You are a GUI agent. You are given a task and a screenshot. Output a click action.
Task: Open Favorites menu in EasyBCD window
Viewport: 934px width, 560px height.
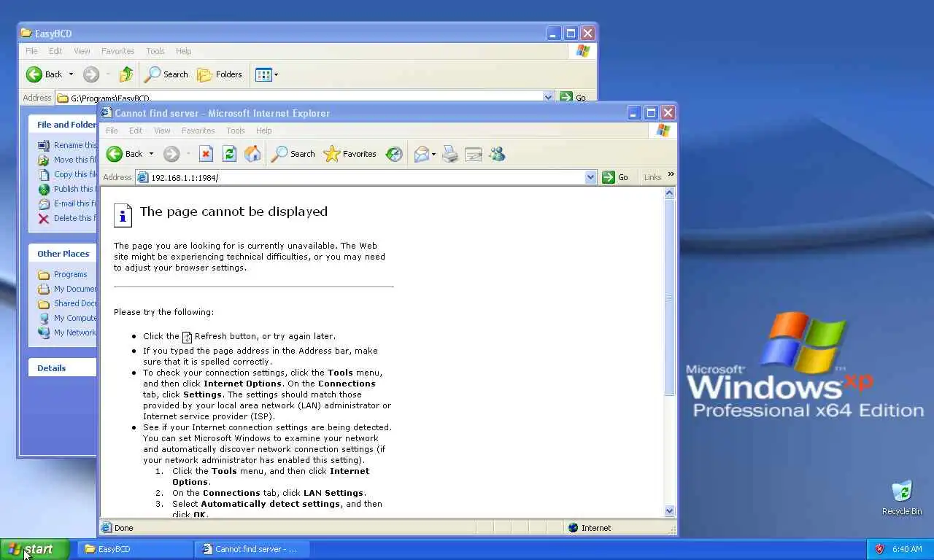pyautogui.click(x=117, y=51)
